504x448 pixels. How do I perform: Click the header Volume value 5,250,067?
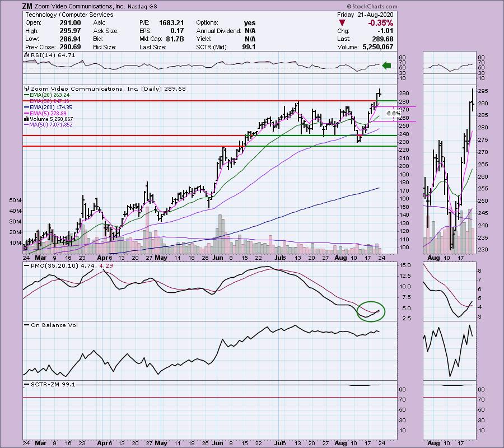point(378,47)
